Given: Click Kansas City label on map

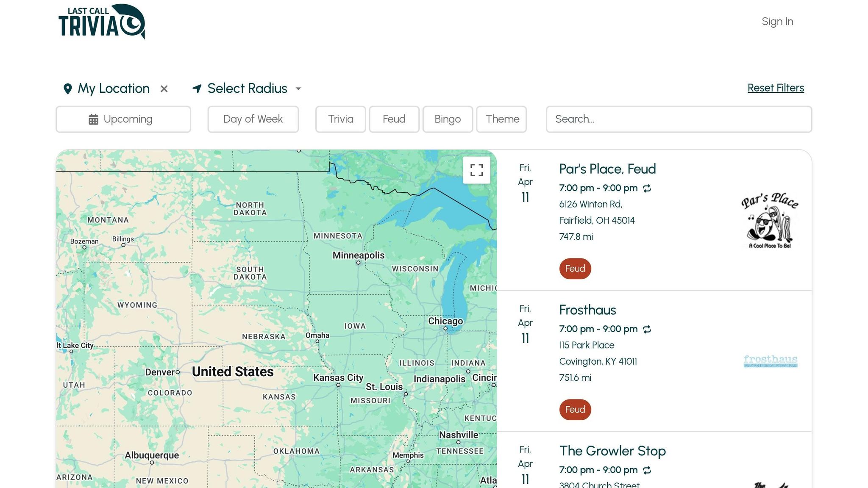Looking at the screenshot, I should pos(338,377).
